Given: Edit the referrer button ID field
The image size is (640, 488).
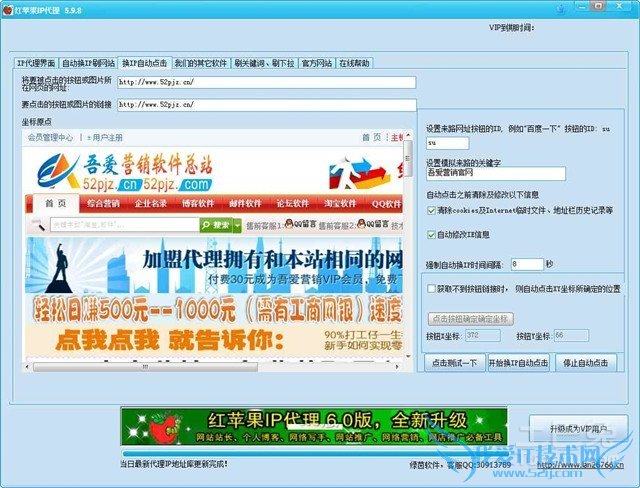Looking at the screenshot, I should (x=447, y=143).
